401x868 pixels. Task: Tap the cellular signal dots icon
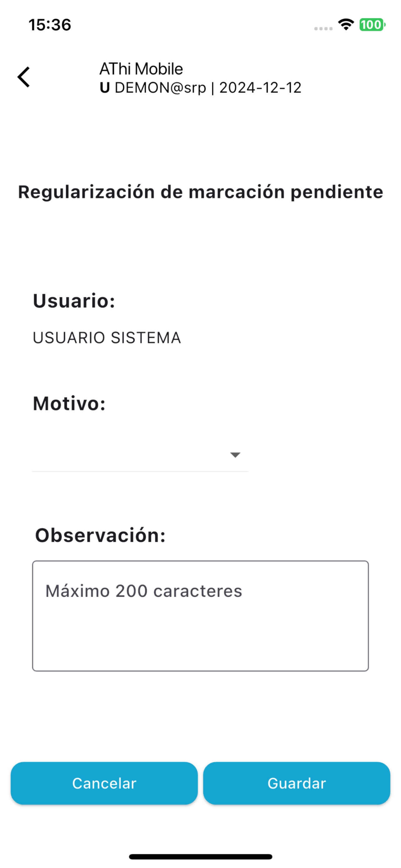[x=323, y=29]
